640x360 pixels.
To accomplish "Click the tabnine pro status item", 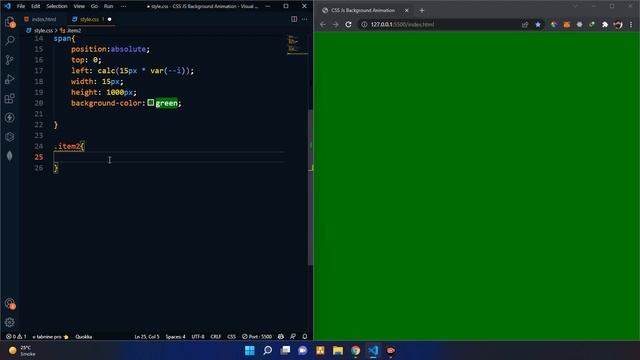I will [51, 337].
